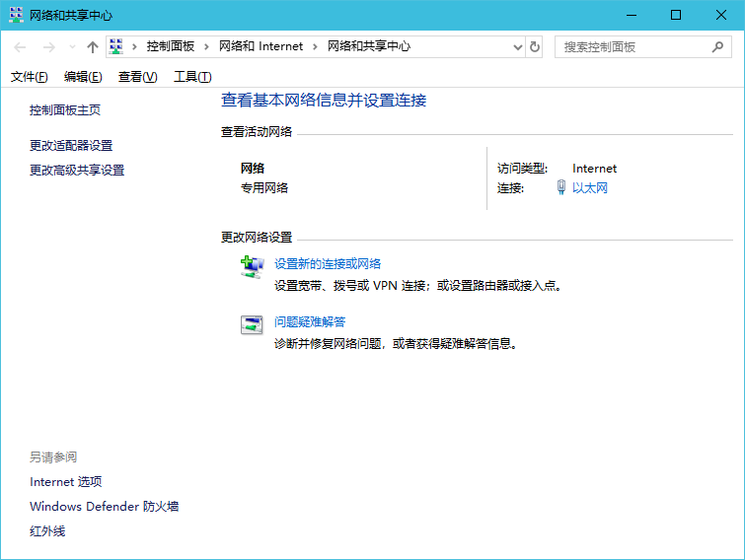
Task: Click the troubleshooter icon
Action: pyautogui.click(x=252, y=325)
